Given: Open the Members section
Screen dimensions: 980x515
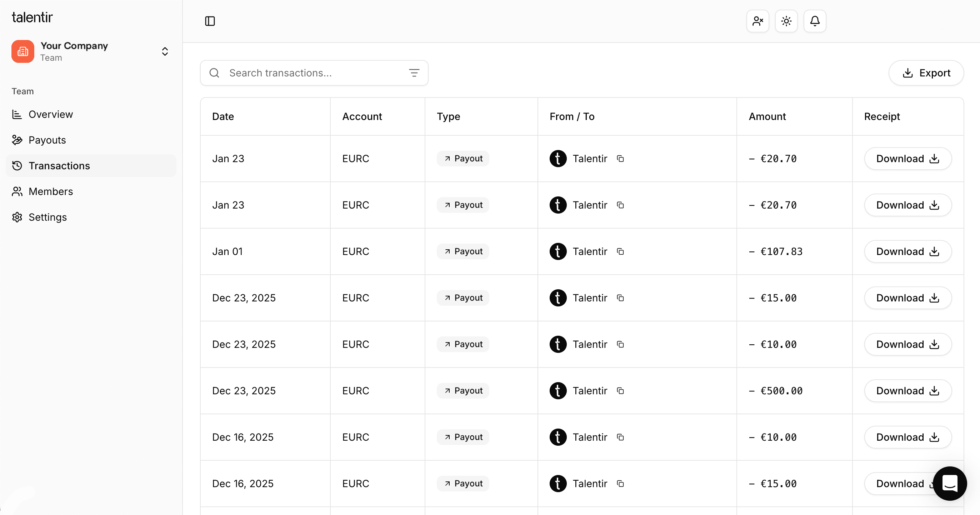Looking at the screenshot, I should tap(51, 191).
